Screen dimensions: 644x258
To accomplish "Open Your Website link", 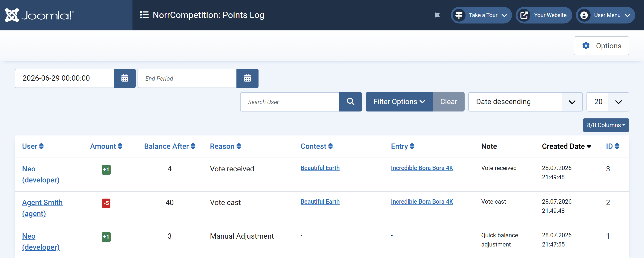I will (544, 15).
